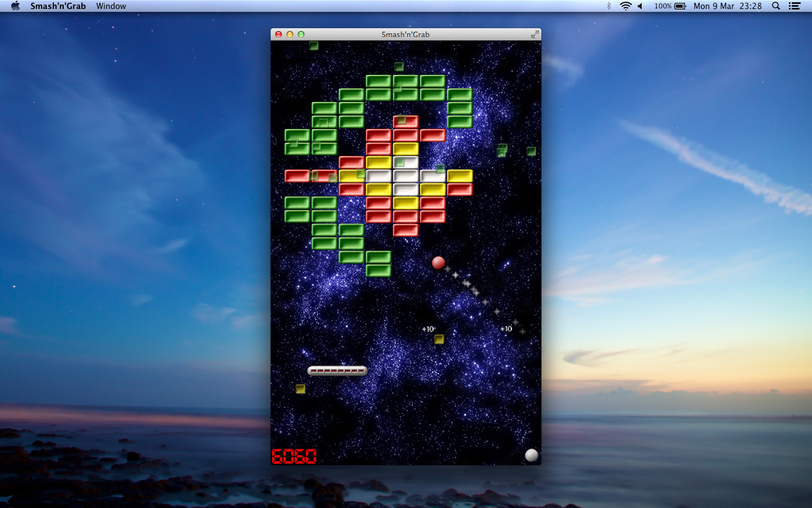Viewport: 812px width, 508px height.
Task: Open the Wi-Fi status menu
Action: pyautogui.click(x=625, y=6)
